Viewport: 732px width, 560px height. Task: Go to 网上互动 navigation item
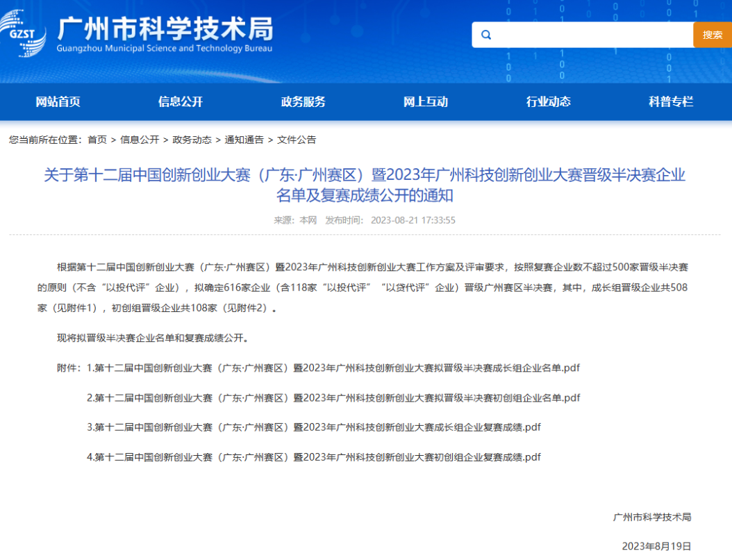click(426, 102)
